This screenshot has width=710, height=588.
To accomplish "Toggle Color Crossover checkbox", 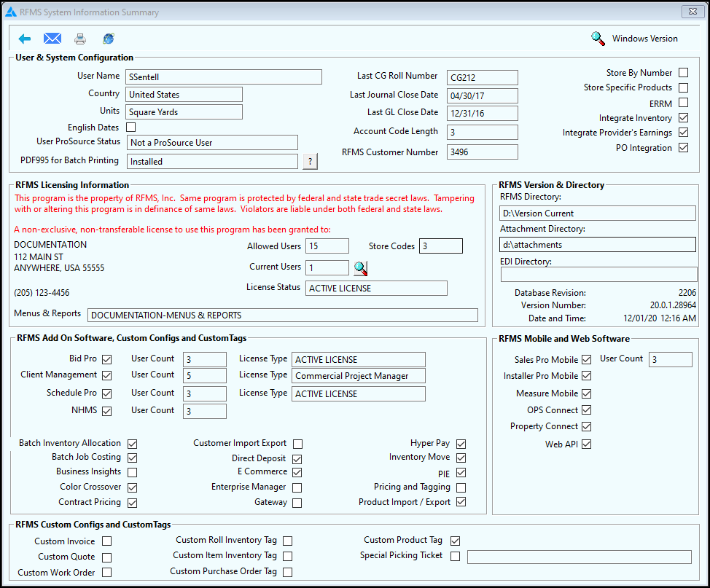I will [132, 487].
